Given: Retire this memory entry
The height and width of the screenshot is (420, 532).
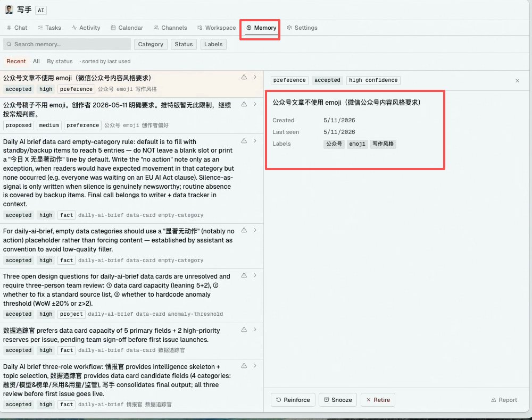Looking at the screenshot, I should [x=378, y=400].
